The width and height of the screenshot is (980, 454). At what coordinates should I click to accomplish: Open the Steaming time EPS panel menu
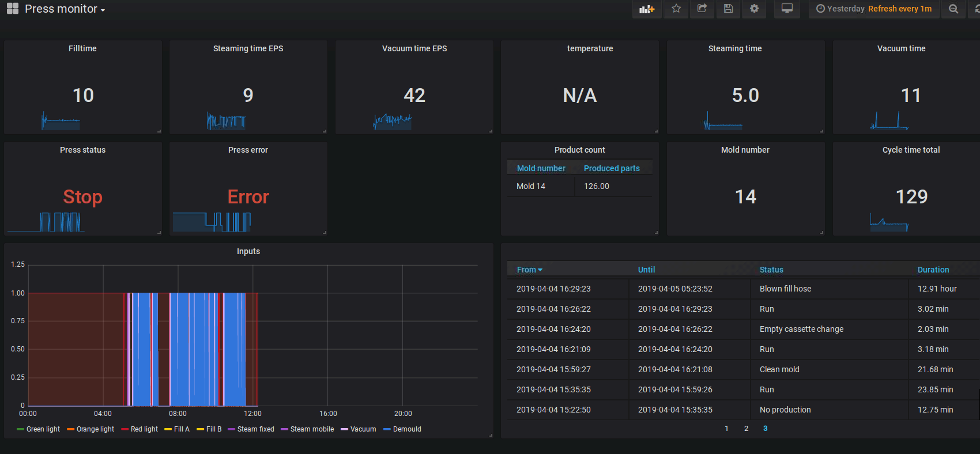[x=248, y=48]
